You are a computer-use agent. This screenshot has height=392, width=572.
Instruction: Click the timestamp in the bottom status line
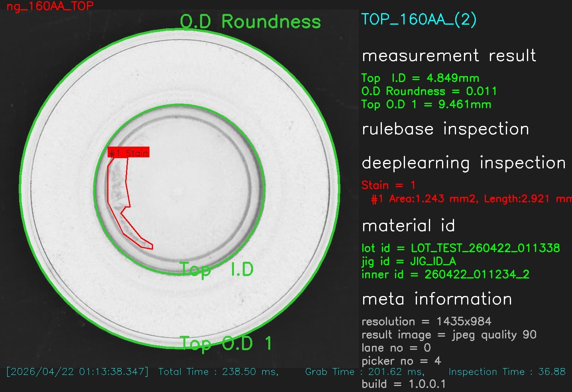click(x=77, y=372)
